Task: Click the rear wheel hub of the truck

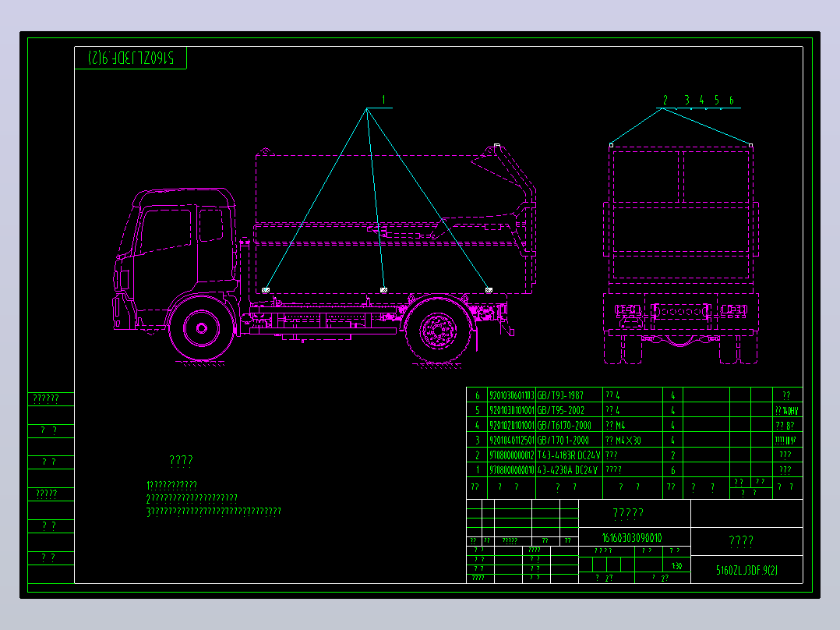Action: tap(438, 331)
